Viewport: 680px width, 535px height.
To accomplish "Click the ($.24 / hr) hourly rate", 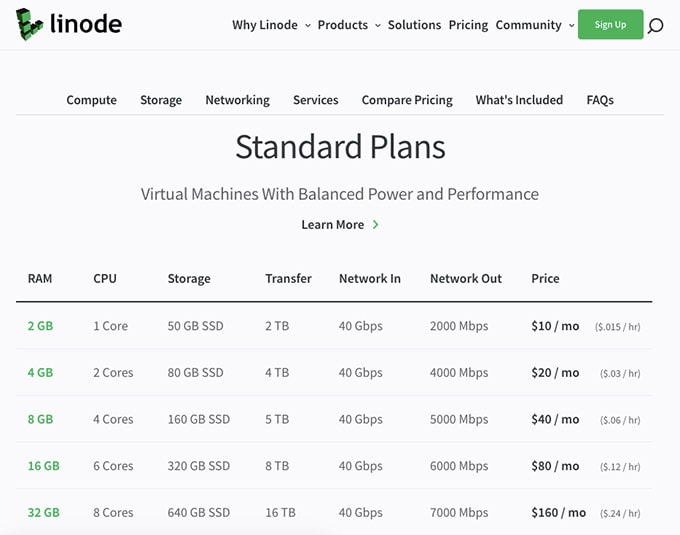I will (620, 514).
